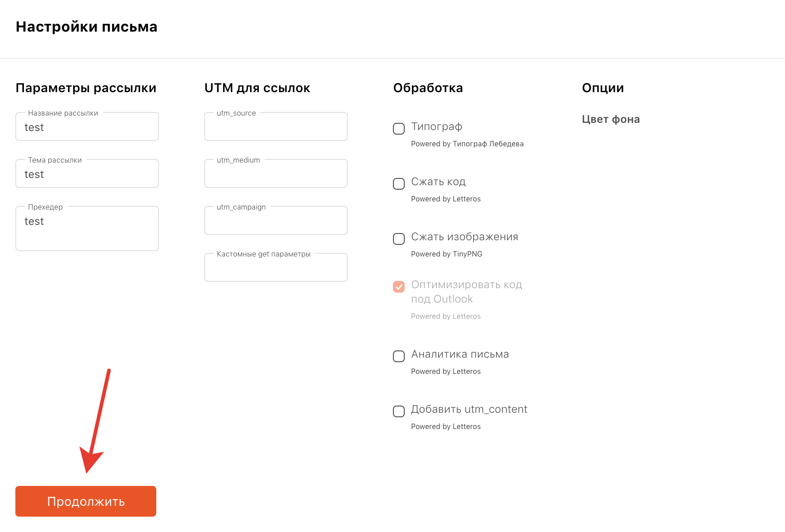This screenshot has width=785, height=532.
Task: Click the Типограф label text
Action: [x=437, y=127]
